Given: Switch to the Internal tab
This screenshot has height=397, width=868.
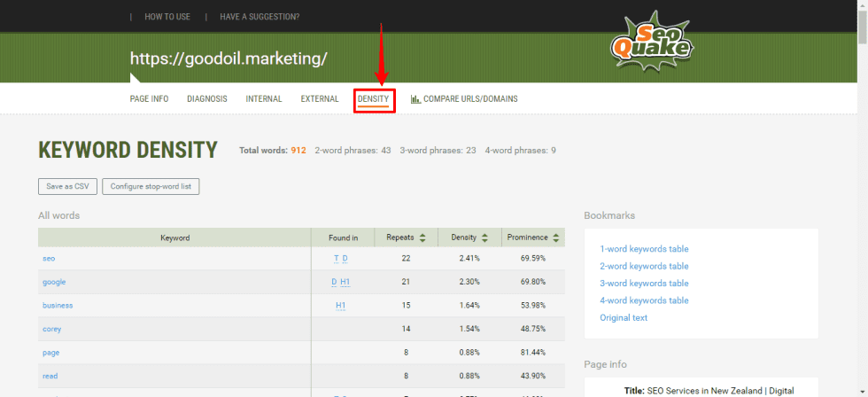Looking at the screenshot, I should tap(264, 99).
